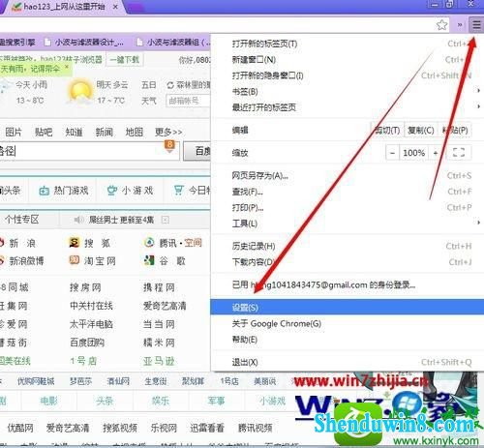This screenshot has width=484, height=448.
Task: Open the '1号店' green link
Action: click(83, 361)
